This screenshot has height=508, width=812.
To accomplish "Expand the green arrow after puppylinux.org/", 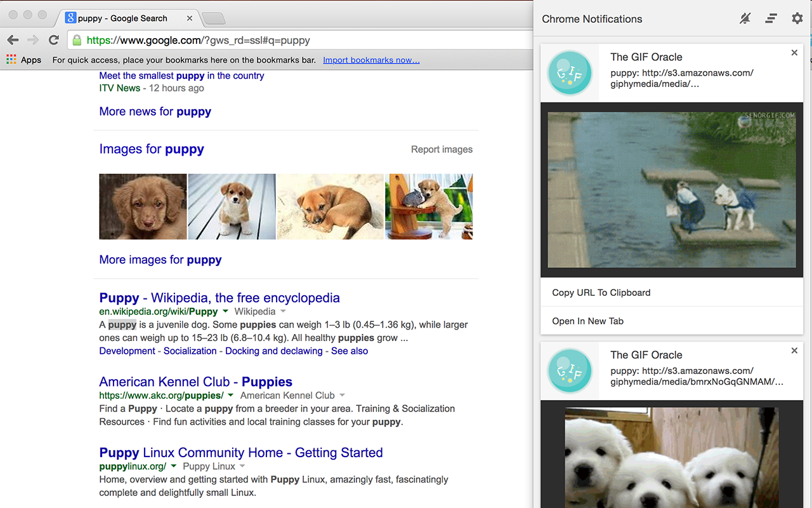I will tap(173, 467).
